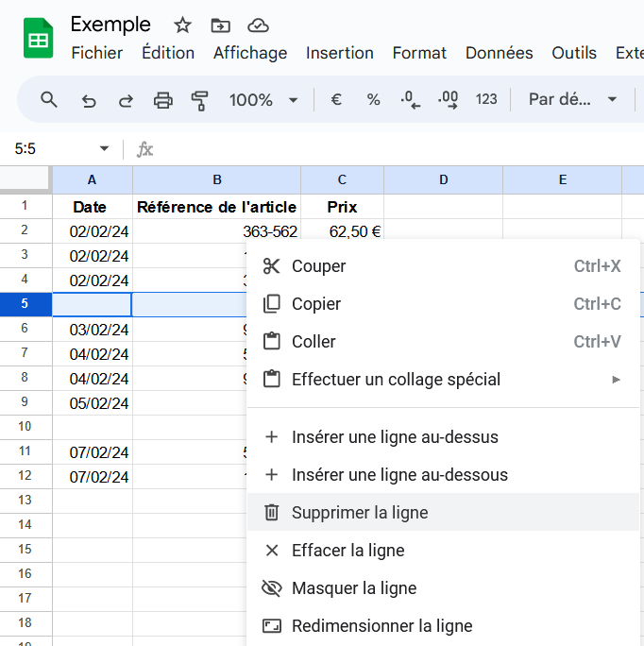Screen dimensions: 644x646
Task: Click the plus icon for Insérer une ligne au-dessus
Action: 272,437
